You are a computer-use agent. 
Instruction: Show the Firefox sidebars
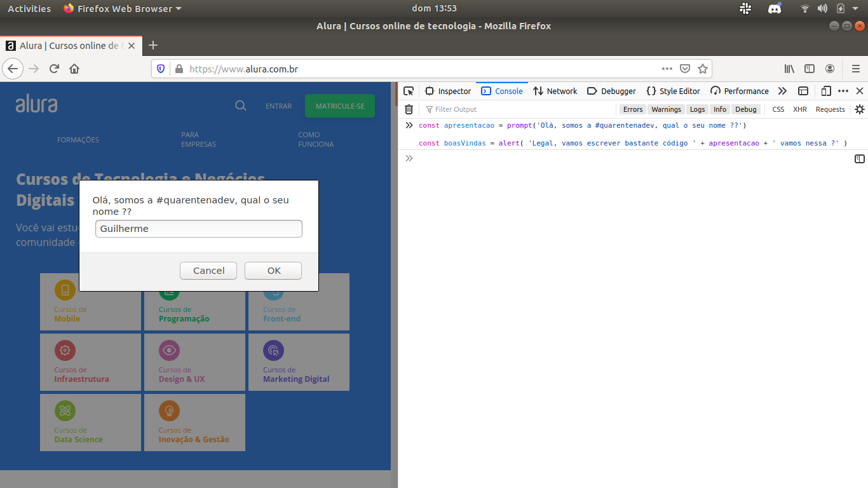[810, 69]
